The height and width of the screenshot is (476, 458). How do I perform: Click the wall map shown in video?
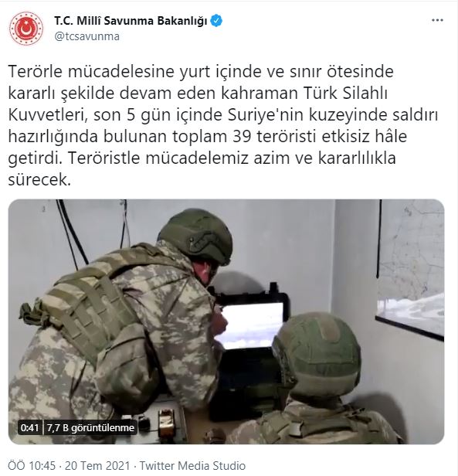click(410, 268)
